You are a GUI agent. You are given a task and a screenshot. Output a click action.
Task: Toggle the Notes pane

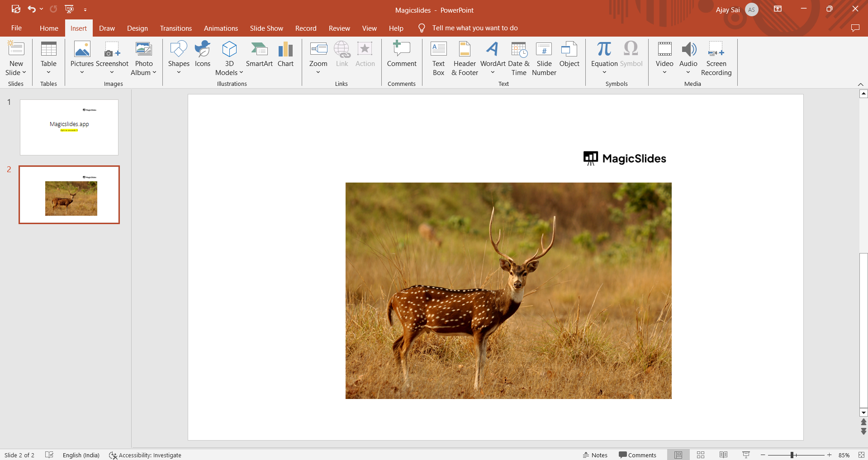tap(595, 455)
